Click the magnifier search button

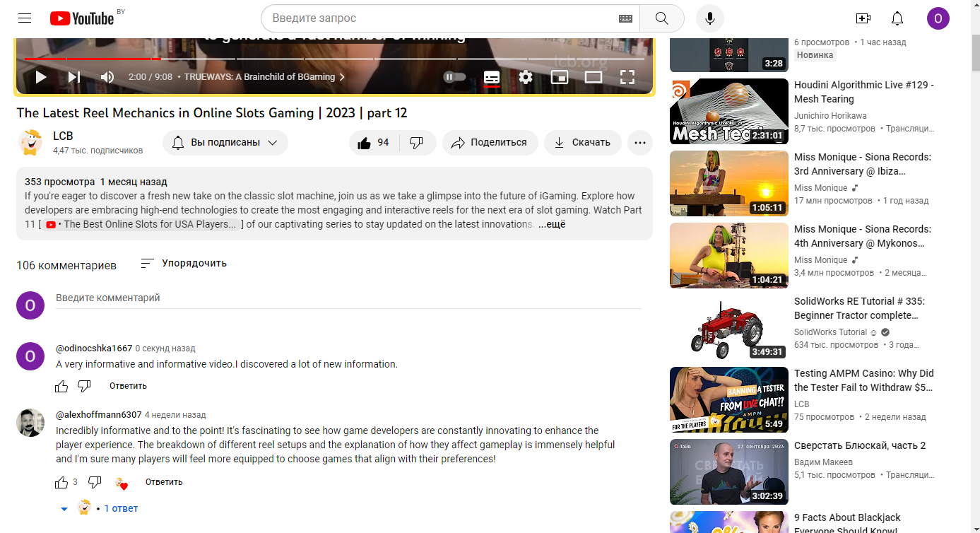(662, 18)
